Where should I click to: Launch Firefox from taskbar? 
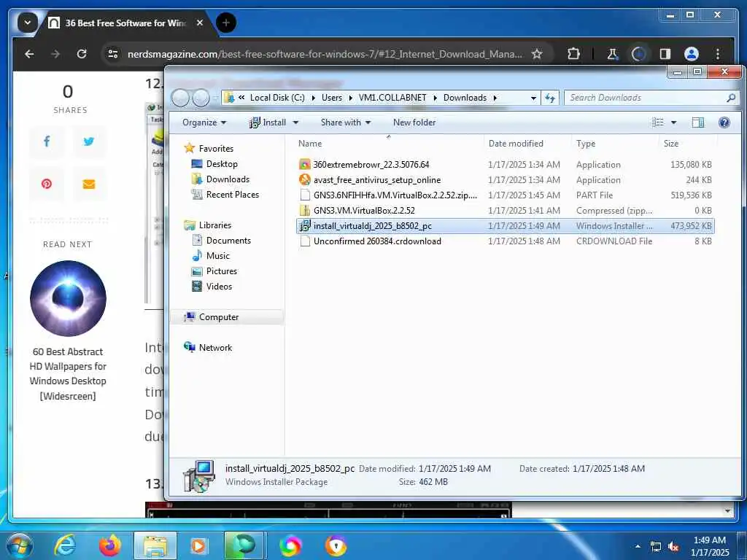tap(110, 546)
